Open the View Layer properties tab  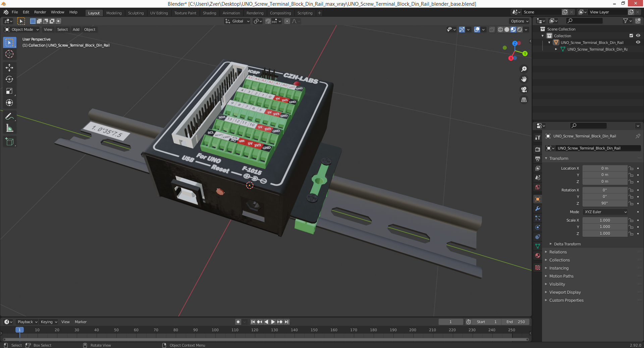coord(538,168)
